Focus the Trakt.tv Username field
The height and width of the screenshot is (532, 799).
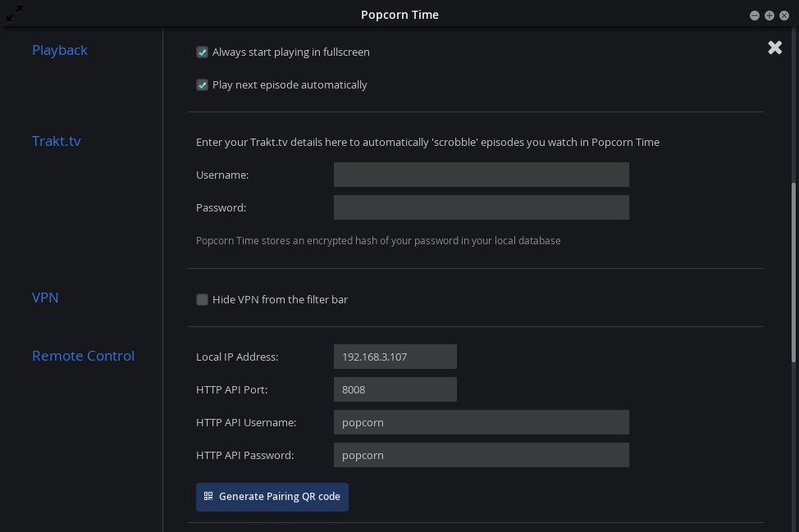(x=481, y=175)
